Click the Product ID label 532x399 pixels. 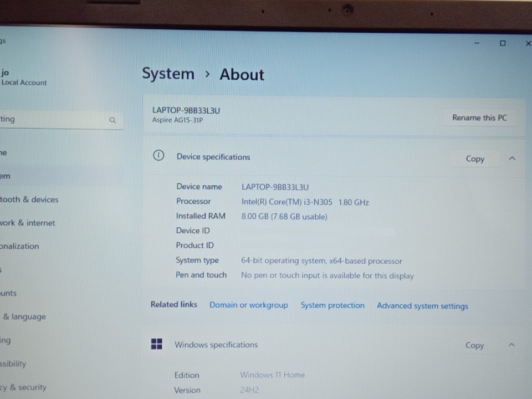click(195, 245)
